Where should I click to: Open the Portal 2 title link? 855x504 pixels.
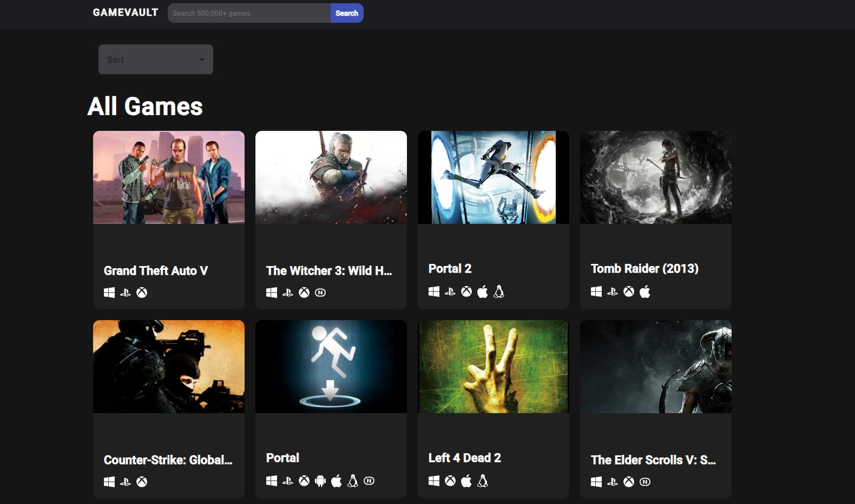coord(450,269)
